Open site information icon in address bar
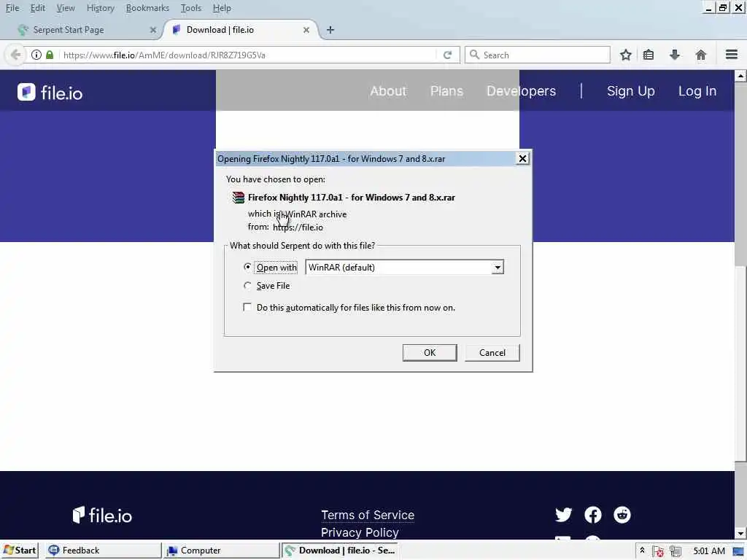Viewport: 747px width, 560px height. pyautogui.click(x=36, y=55)
